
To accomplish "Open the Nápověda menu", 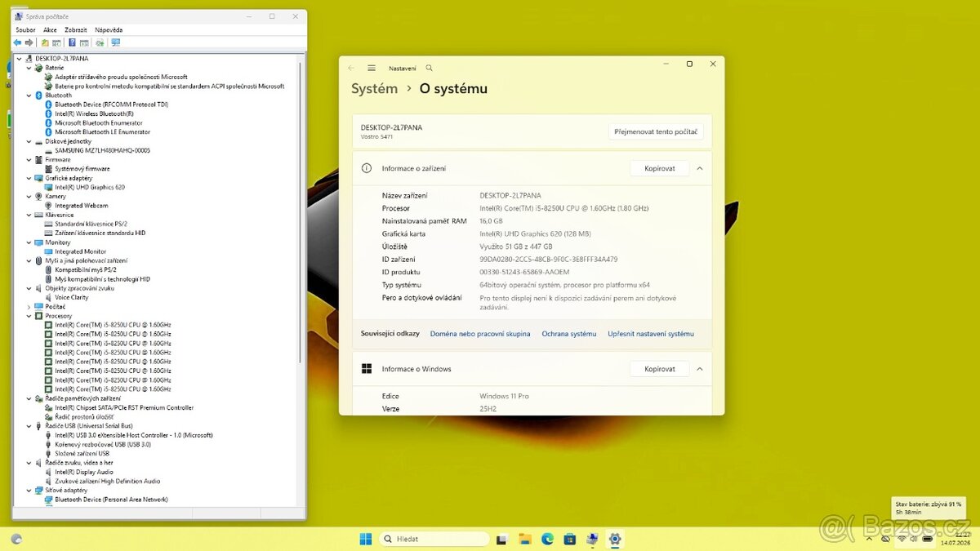I will tap(109, 29).
